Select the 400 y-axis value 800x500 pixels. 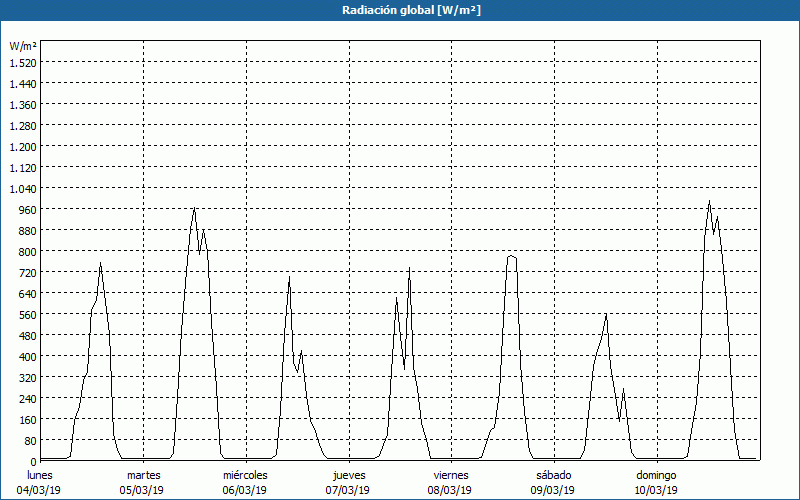pyautogui.click(x=28, y=357)
